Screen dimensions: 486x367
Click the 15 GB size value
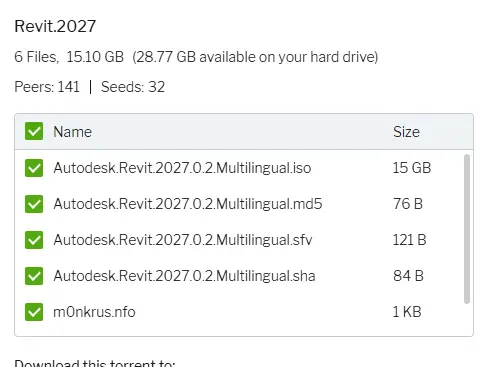pos(412,168)
